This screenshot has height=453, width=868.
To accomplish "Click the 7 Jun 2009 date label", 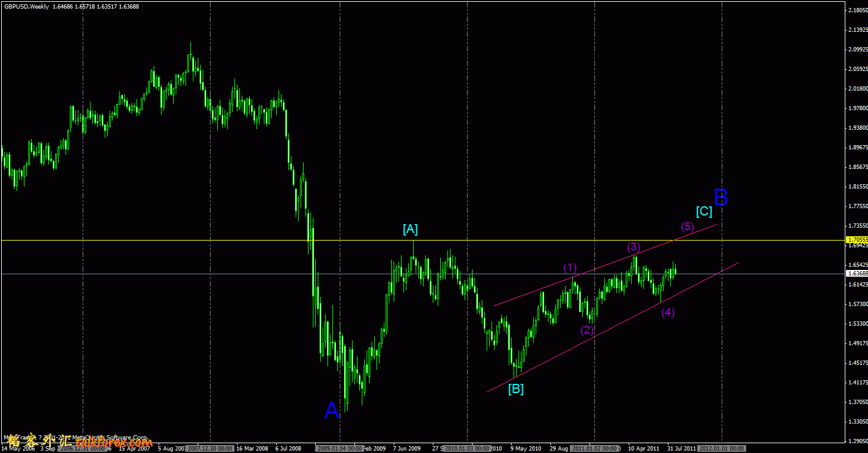I will click(407, 449).
